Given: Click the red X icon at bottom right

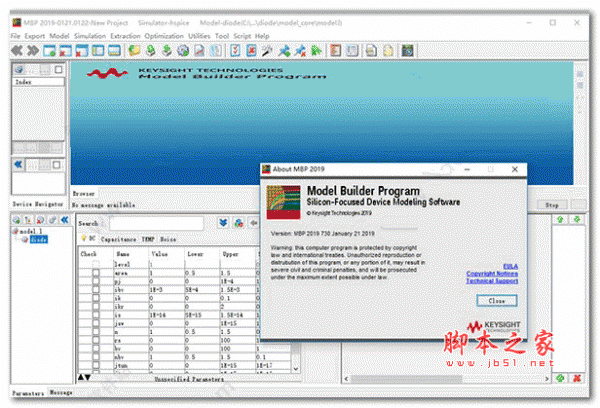Looking at the screenshot, I should [x=577, y=378].
